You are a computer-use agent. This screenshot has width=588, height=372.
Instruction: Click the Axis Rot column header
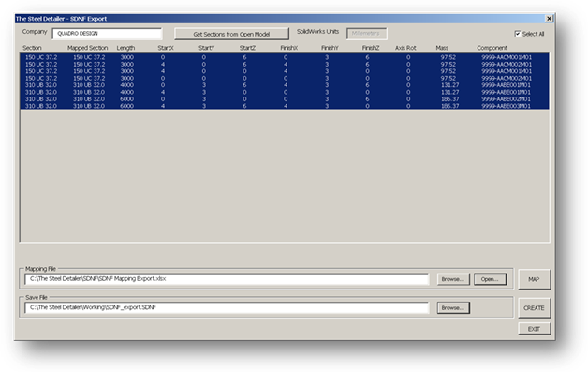pyautogui.click(x=405, y=48)
